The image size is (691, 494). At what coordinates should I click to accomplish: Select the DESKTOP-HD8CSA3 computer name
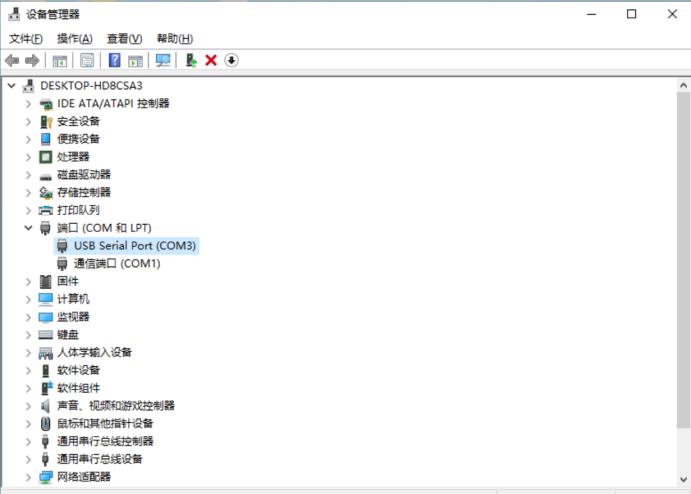click(x=92, y=85)
